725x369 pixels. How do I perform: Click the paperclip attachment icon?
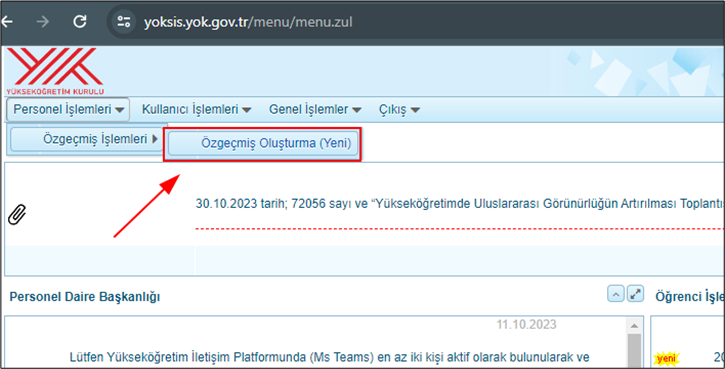(17, 215)
